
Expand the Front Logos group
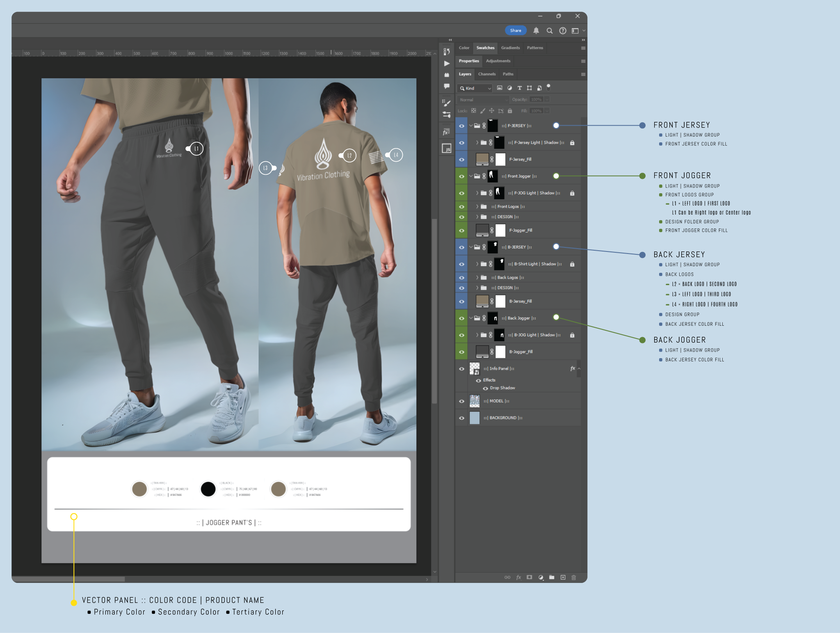click(477, 207)
